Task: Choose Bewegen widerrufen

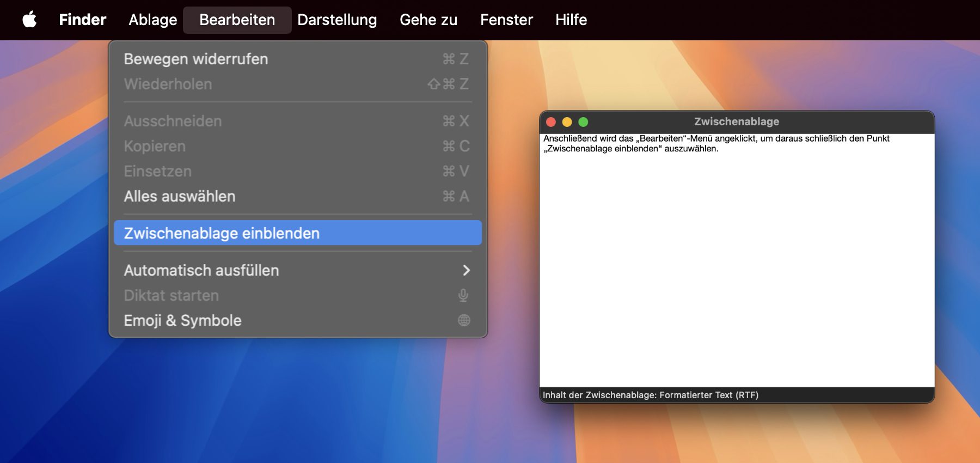Action: click(196, 59)
